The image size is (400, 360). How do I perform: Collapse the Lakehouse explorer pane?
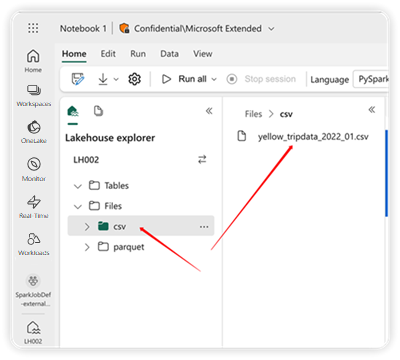click(209, 111)
